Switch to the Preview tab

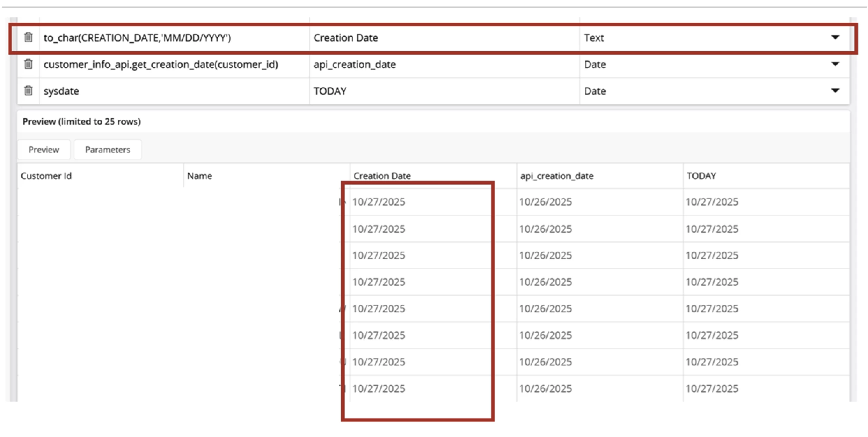[x=44, y=150]
